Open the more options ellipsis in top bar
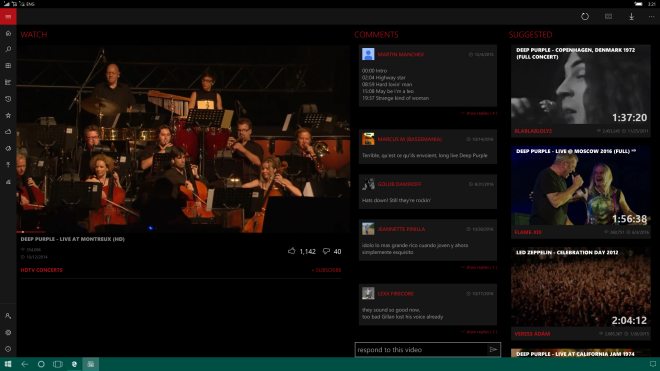The image size is (660, 371). pyautogui.click(x=652, y=16)
